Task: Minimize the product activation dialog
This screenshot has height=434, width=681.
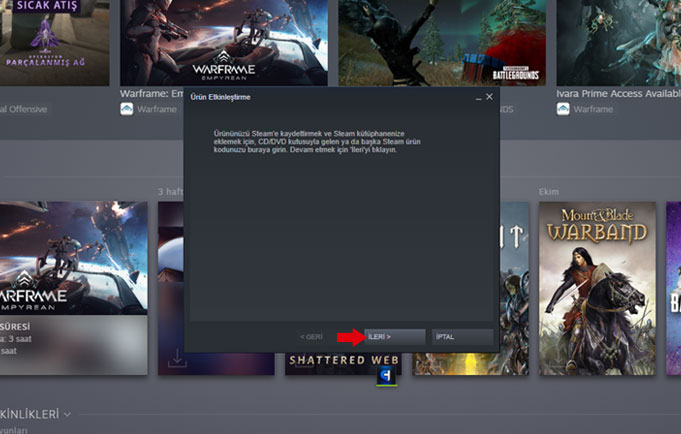Action: click(477, 97)
